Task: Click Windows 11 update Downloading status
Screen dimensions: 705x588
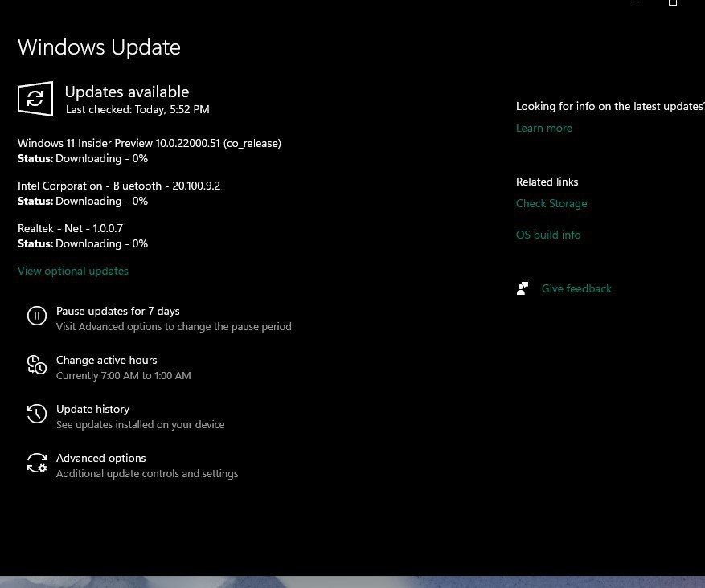Action: pos(83,158)
